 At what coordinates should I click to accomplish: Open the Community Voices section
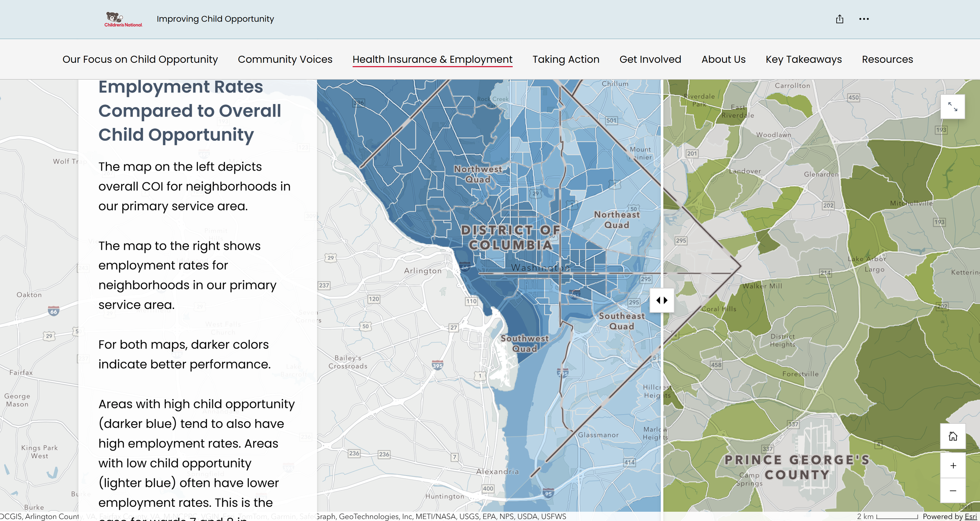pyautogui.click(x=285, y=59)
